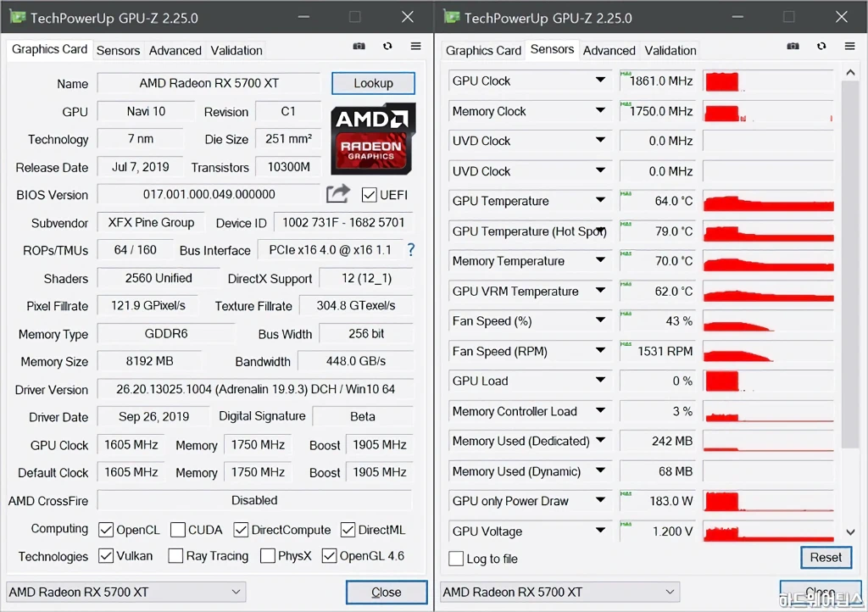Click the BIOS export share icon
This screenshot has width=868, height=612.
coord(338,193)
